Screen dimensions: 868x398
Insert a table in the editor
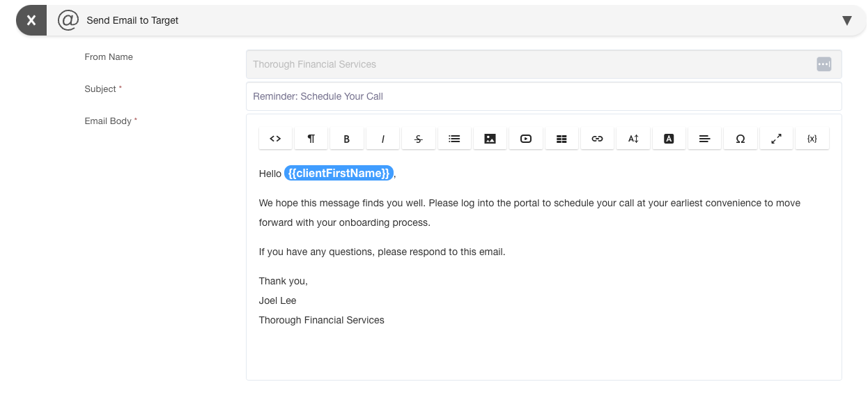click(x=561, y=139)
